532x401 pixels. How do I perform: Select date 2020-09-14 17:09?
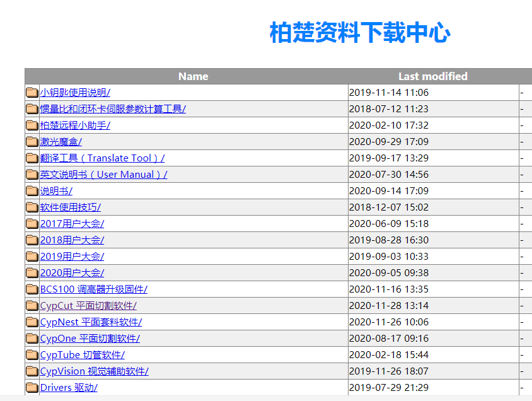coord(389,190)
